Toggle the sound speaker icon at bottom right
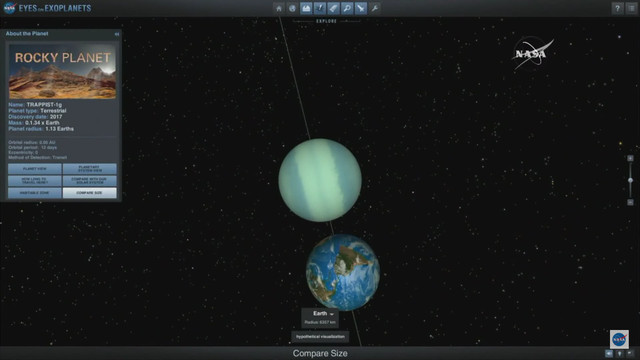The width and height of the screenshot is (640, 360). (x=609, y=353)
